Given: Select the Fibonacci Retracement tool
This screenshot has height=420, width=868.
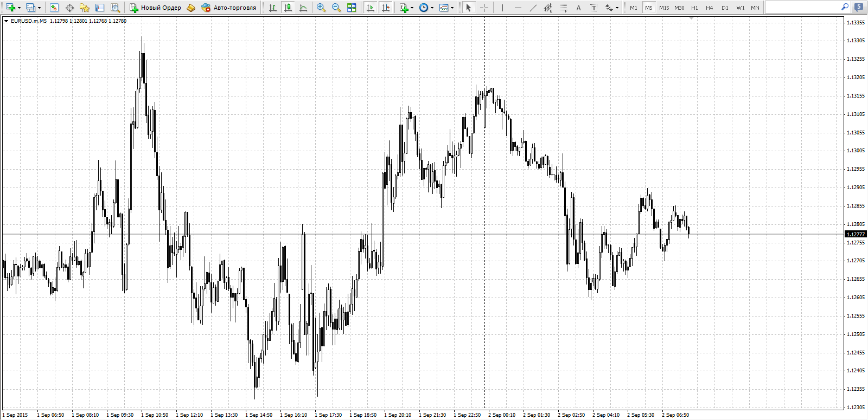Looking at the screenshot, I should coord(563,8).
